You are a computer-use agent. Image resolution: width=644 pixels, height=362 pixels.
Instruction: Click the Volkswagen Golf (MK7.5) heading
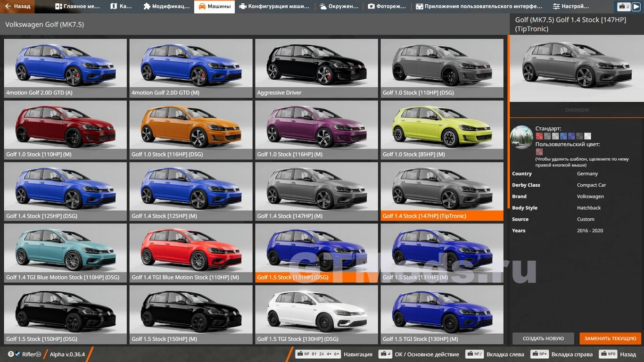click(45, 25)
